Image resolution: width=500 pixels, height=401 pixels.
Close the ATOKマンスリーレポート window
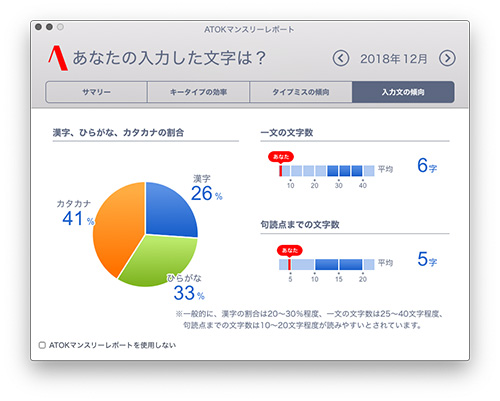pyautogui.click(x=38, y=27)
